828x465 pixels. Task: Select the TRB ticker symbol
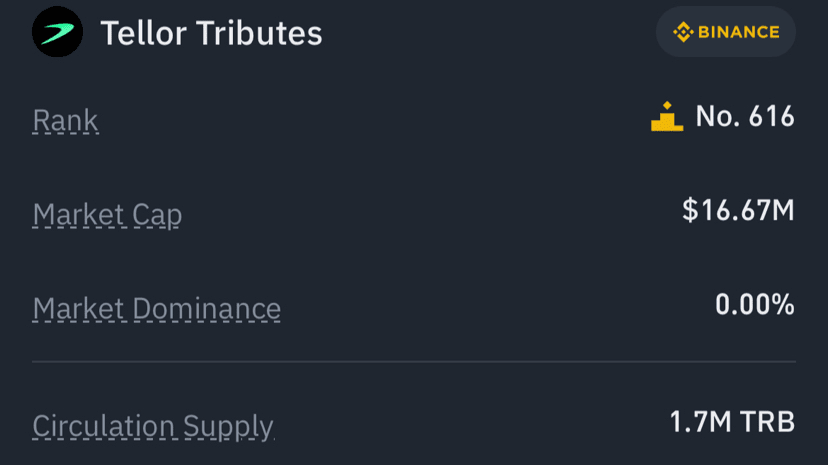(766, 422)
